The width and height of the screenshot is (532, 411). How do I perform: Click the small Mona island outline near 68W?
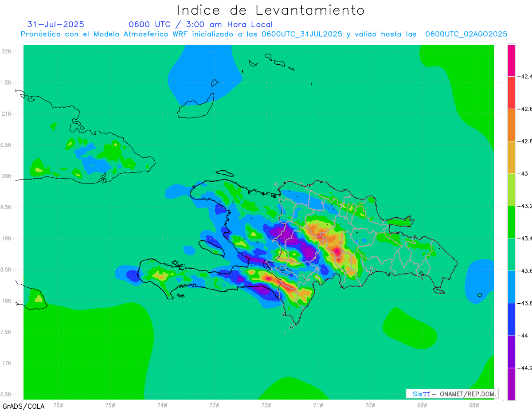pyautogui.click(x=479, y=295)
